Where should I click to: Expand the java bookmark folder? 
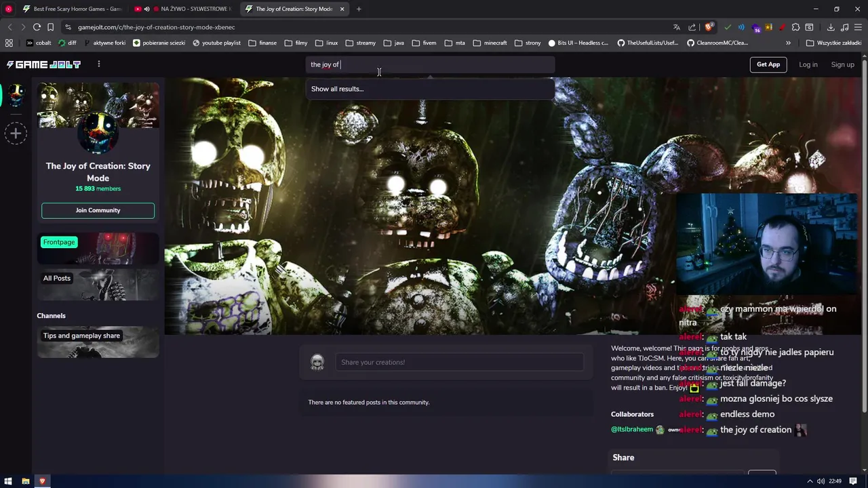[x=393, y=43]
